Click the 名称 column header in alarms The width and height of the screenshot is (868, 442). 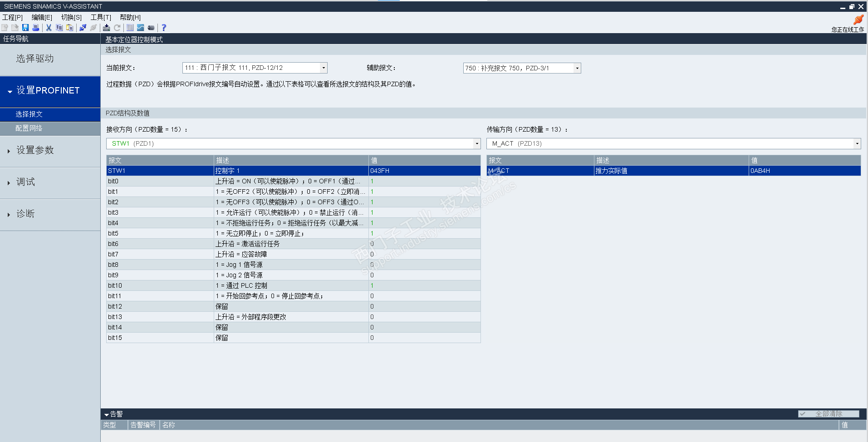tap(499, 425)
